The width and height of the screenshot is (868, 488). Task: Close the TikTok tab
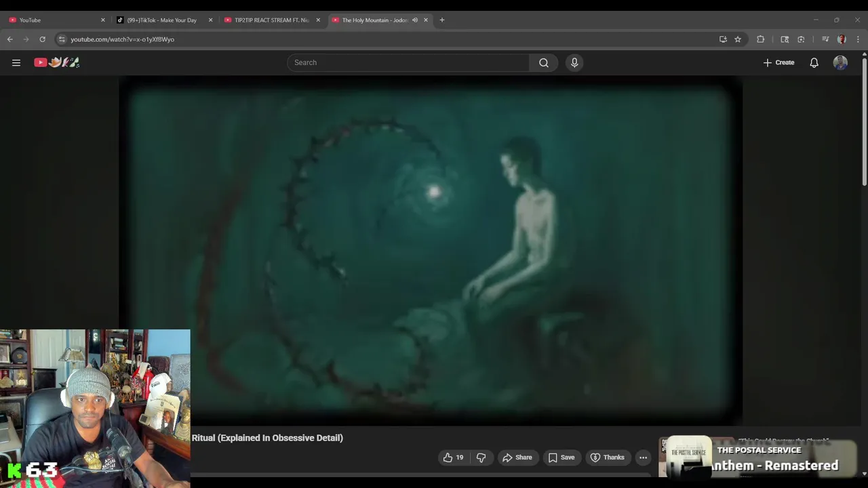point(210,20)
